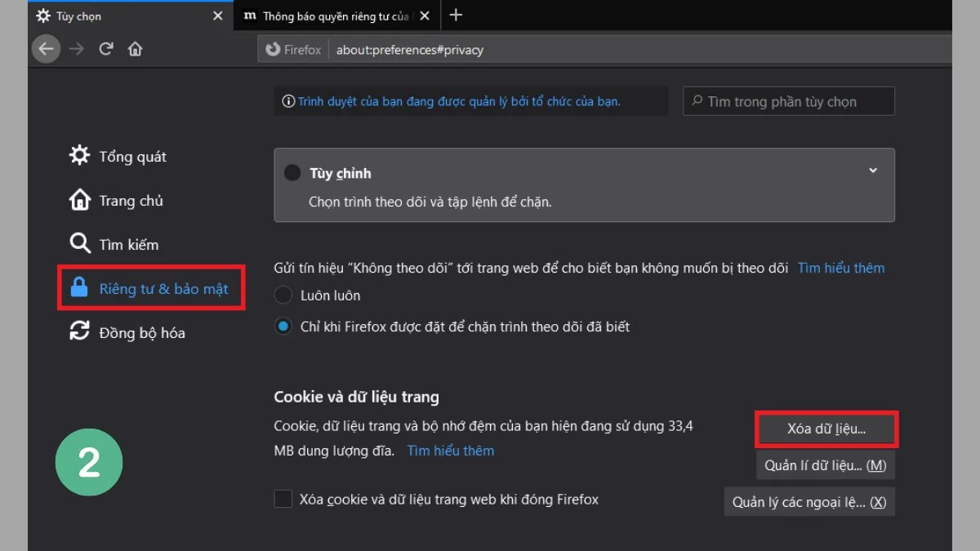
Task: Click the Quản lí dữ liệu button
Action: click(826, 465)
